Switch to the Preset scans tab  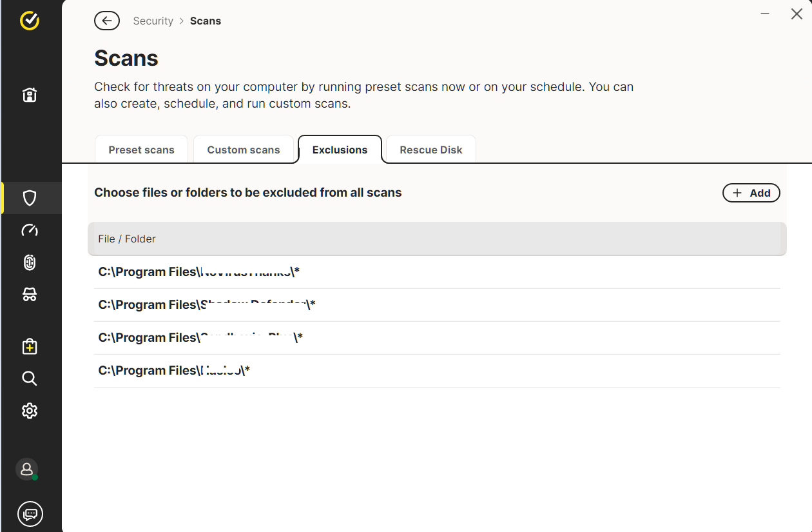pos(141,150)
